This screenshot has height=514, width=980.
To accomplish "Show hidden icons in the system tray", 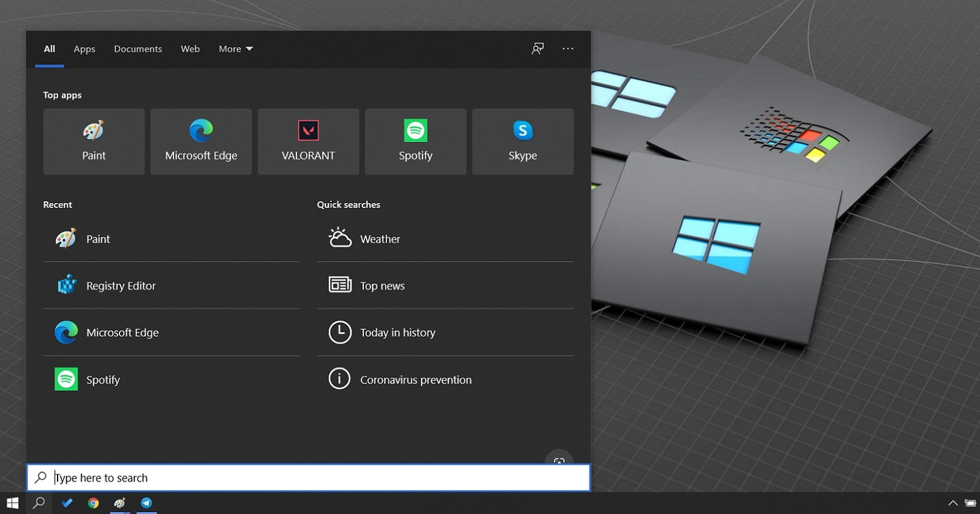I will (x=952, y=503).
